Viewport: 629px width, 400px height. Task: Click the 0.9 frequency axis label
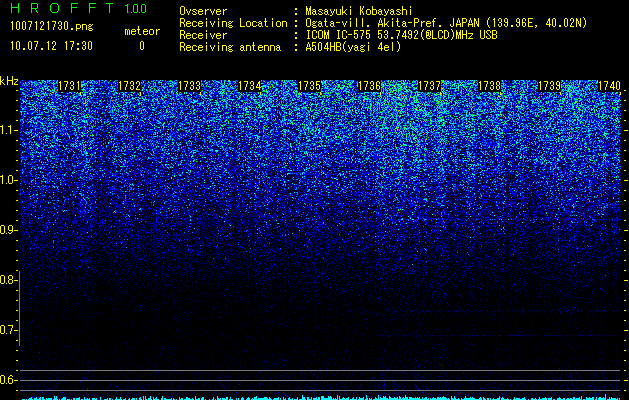(7, 230)
